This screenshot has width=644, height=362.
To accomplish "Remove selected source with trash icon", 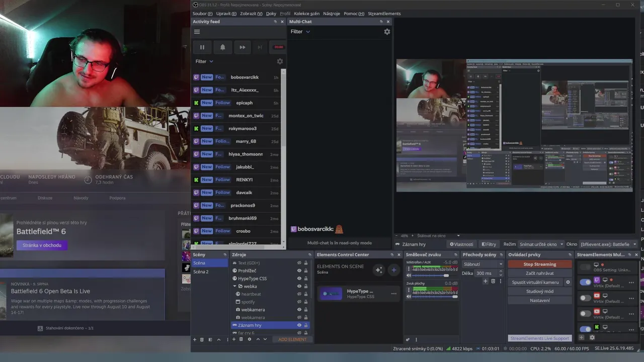I will (x=241, y=339).
